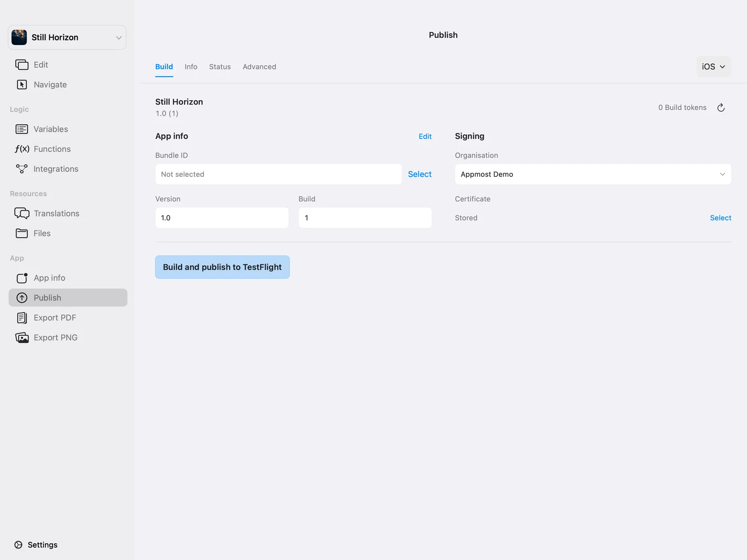Click the 0 Build tokens text
This screenshot has height=560, width=747.
(682, 108)
